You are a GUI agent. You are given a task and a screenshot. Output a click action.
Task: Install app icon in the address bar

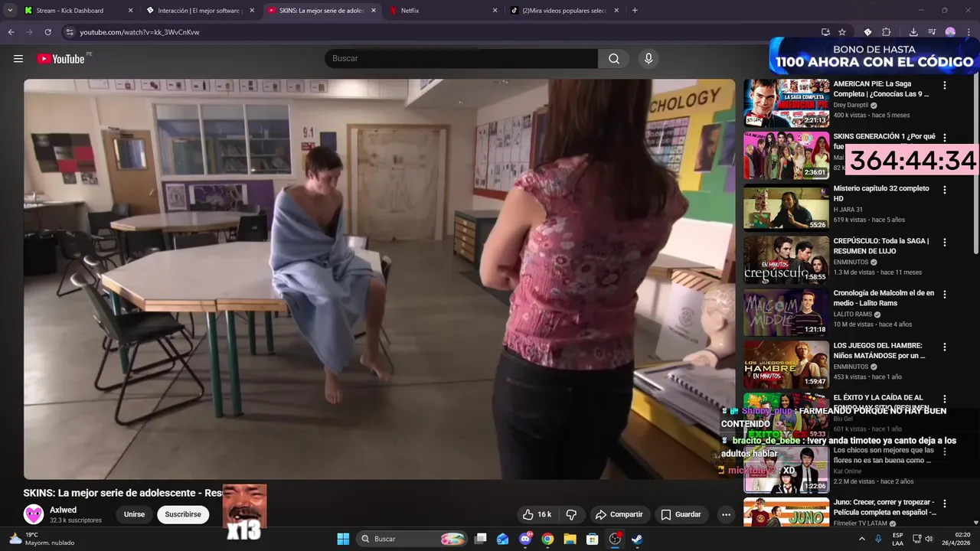825,32
